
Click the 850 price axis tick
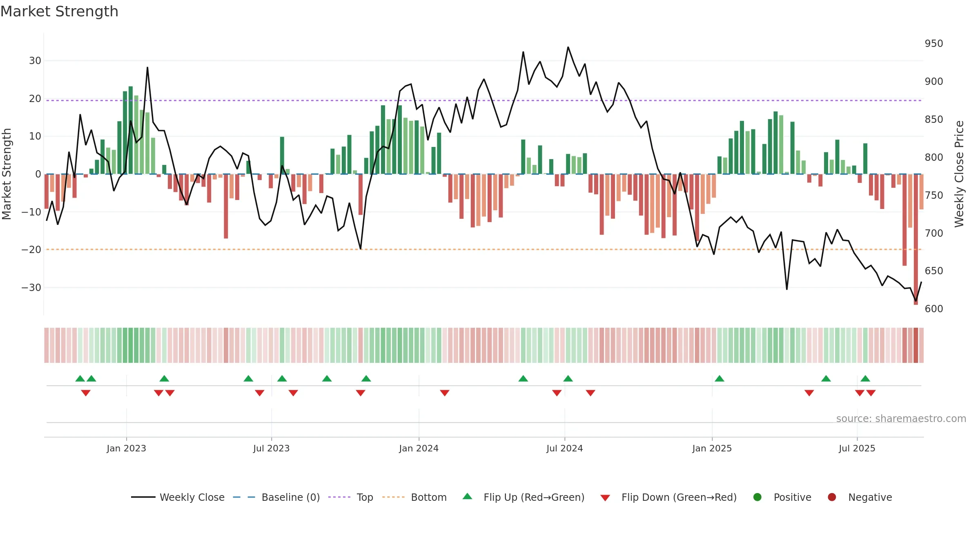[x=934, y=120]
